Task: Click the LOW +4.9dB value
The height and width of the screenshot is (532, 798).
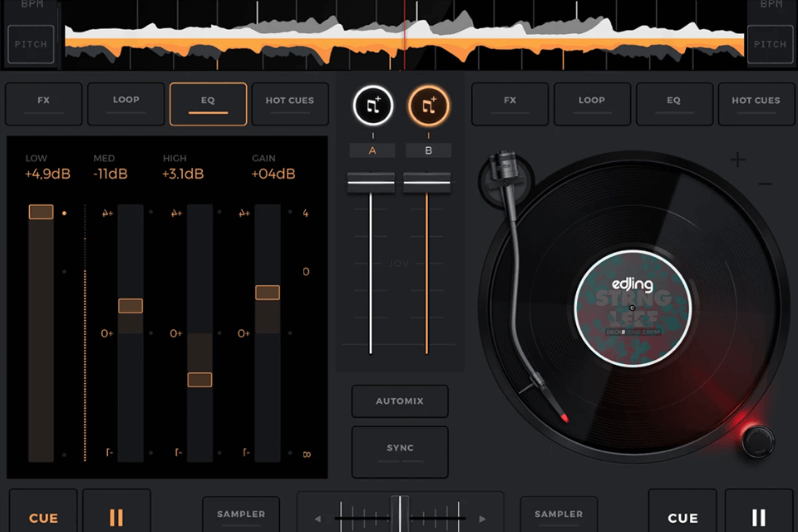Action: click(48, 174)
